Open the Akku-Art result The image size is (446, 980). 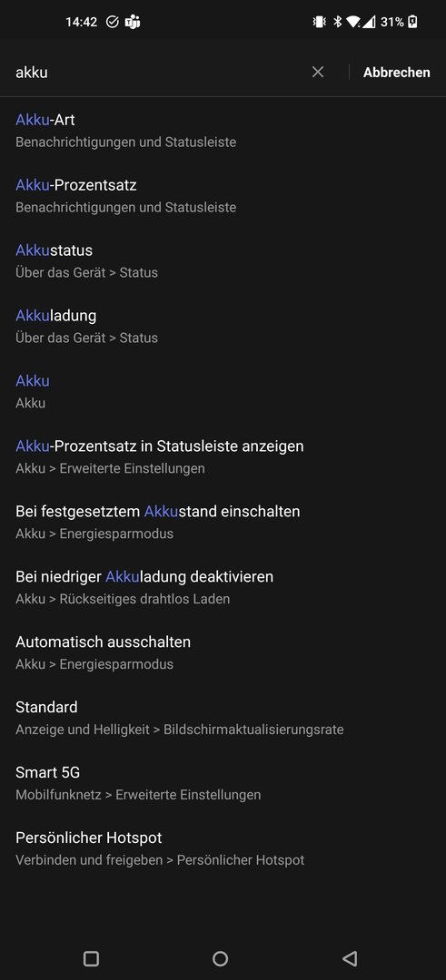coord(223,130)
